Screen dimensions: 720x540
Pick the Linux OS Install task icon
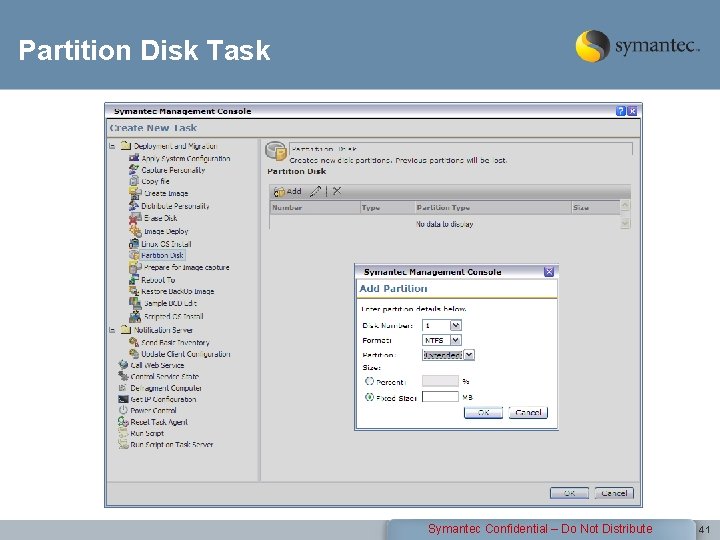[x=134, y=243]
